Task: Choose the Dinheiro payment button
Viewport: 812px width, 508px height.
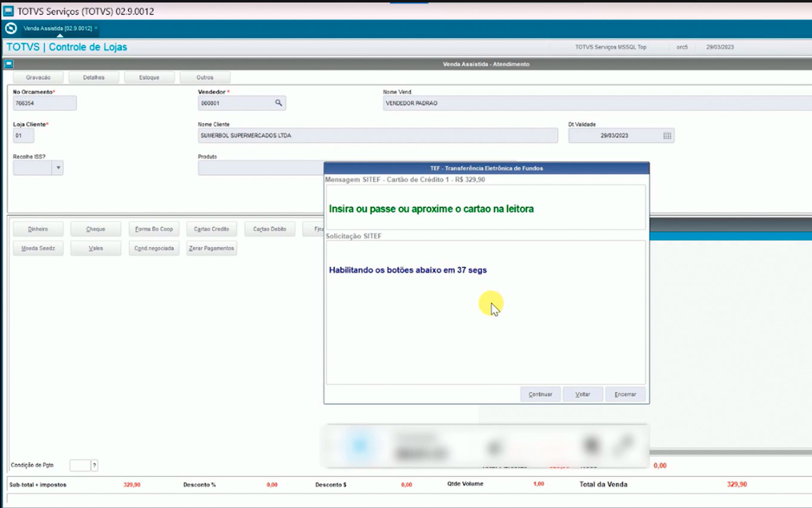Action: click(x=38, y=229)
